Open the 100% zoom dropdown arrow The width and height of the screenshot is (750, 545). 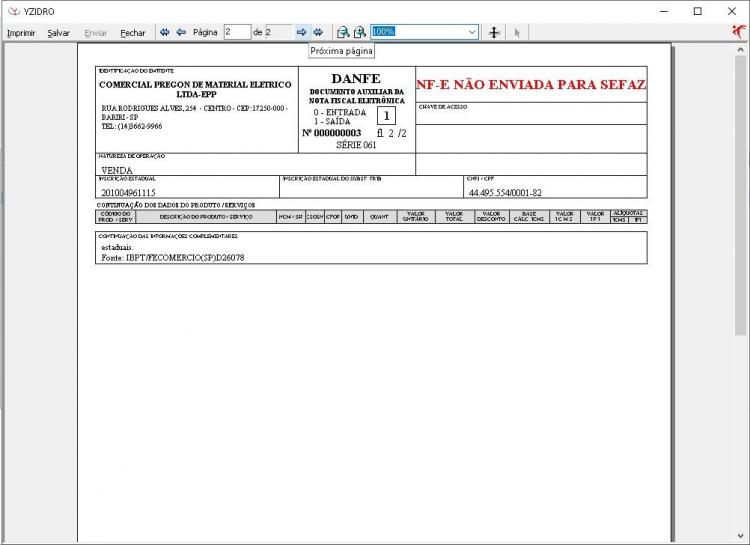tap(472, 32)
